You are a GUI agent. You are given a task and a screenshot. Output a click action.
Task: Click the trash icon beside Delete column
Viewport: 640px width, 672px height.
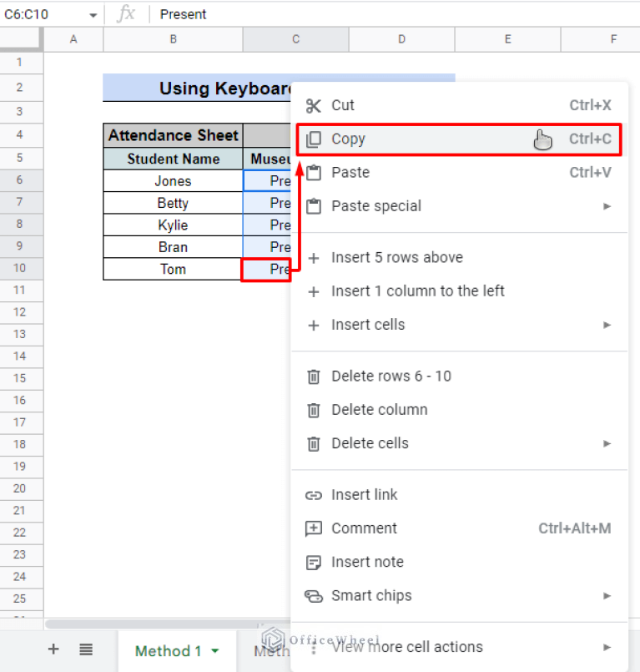coord(314,409)
